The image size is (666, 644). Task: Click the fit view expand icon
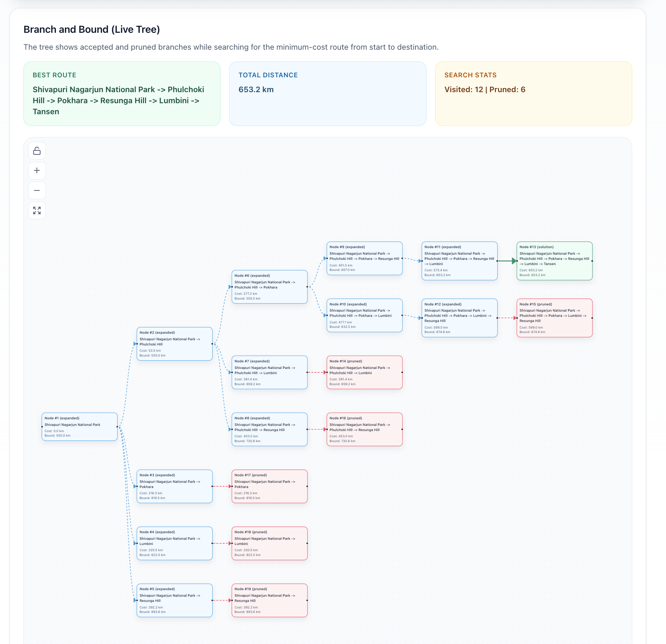tap(37, 210)
